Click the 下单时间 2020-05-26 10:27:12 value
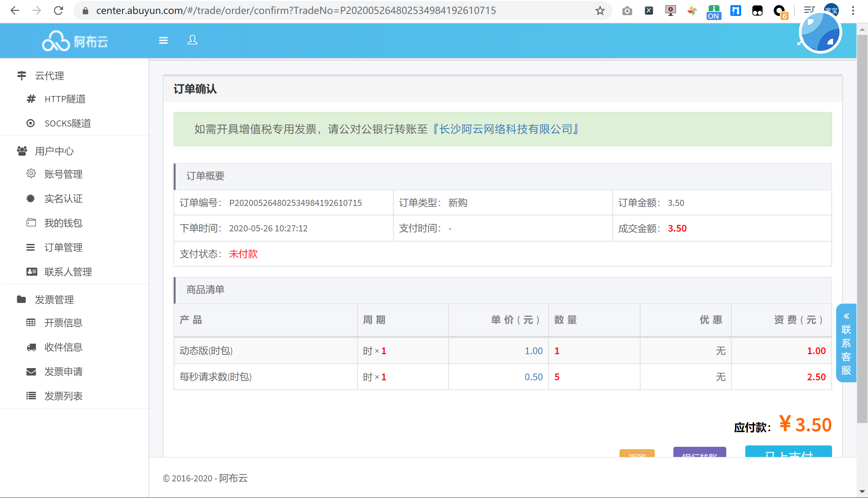Viewport: 868px width, 498px height. coord(268,228)
